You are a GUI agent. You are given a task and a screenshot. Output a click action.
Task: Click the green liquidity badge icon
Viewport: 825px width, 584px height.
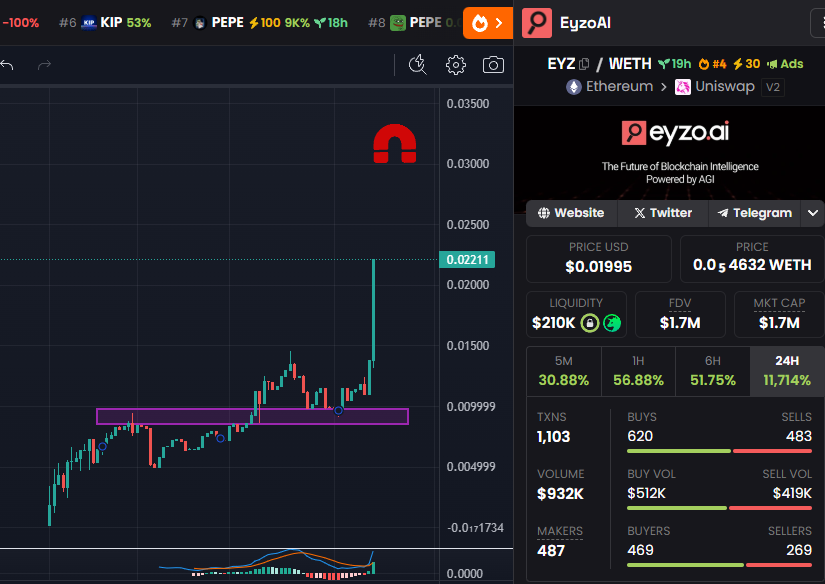point(612,323)
